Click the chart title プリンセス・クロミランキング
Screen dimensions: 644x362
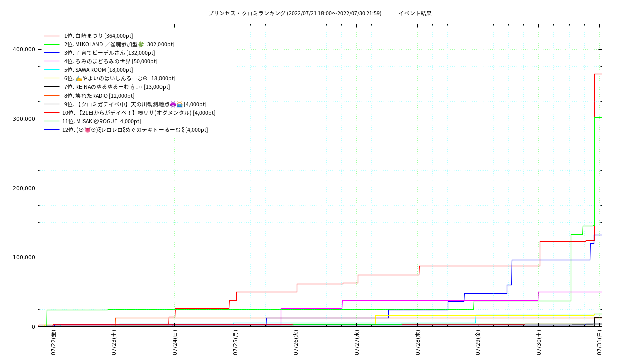(x=247, y=13)
